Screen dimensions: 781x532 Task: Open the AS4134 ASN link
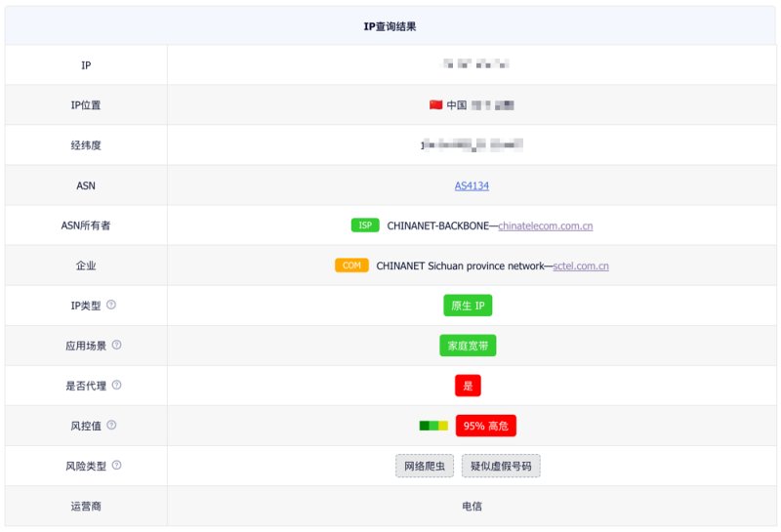[x=472, y=185]
